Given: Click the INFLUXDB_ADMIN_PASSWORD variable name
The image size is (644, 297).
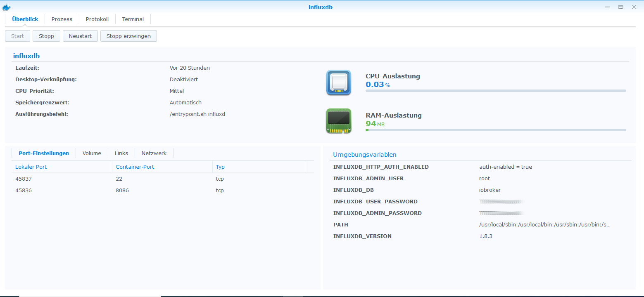Looking at the screenshot, I should (378, 213).
